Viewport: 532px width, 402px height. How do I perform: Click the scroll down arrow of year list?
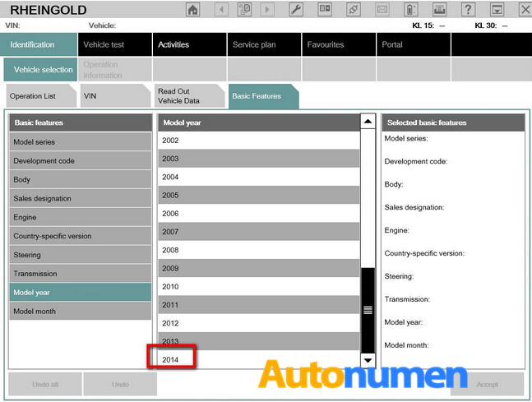pyautogui.click(x=368, y=360)
